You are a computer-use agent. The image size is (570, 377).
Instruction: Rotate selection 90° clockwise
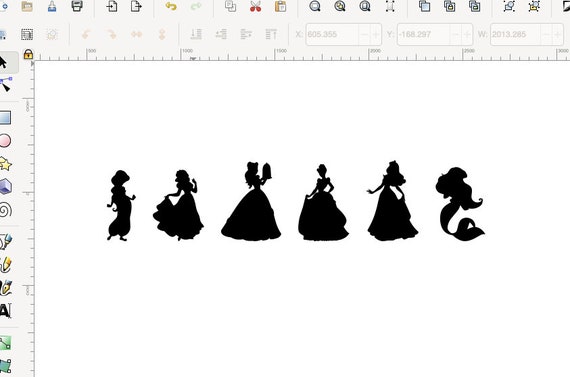tap(111, 35)
